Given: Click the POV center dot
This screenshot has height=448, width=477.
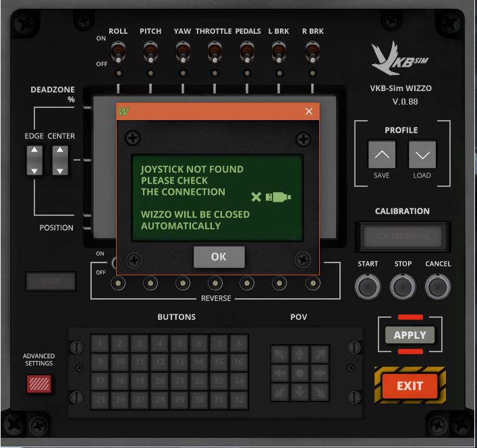Looking at the screenshot, I should (x=300, y=373).
